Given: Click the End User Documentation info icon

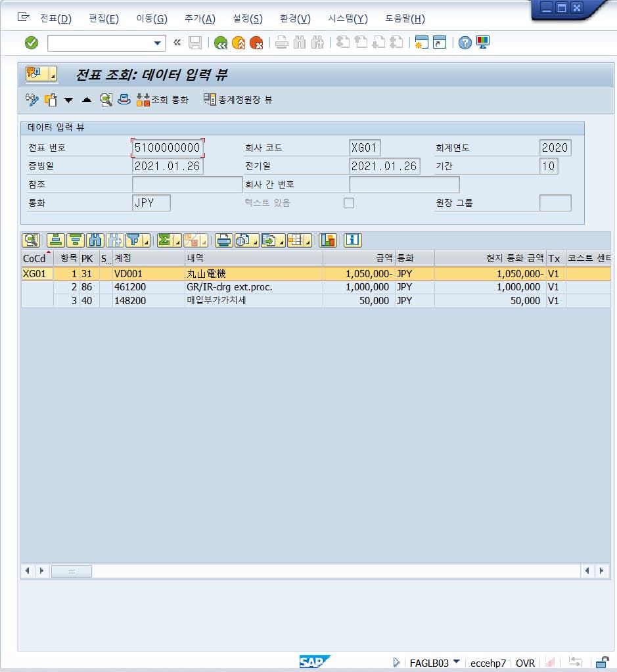Looking at the screenshot, I should click(352, 240).
